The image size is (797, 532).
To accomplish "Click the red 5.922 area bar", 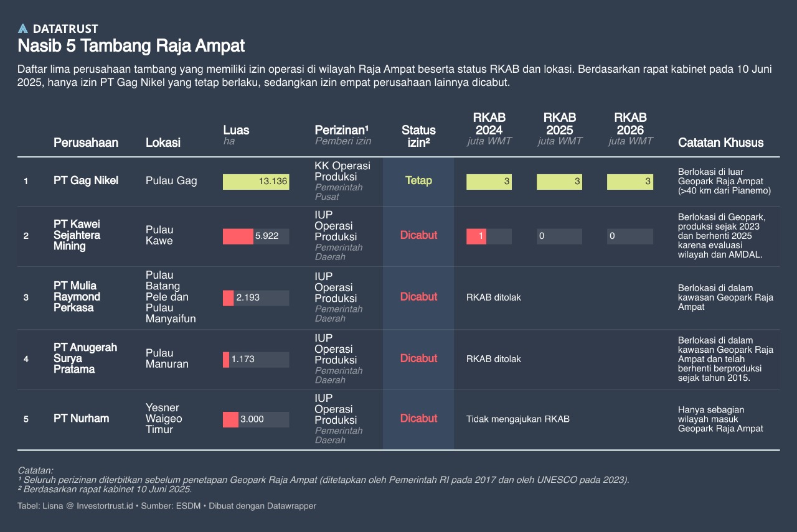I will pos(238,236).
